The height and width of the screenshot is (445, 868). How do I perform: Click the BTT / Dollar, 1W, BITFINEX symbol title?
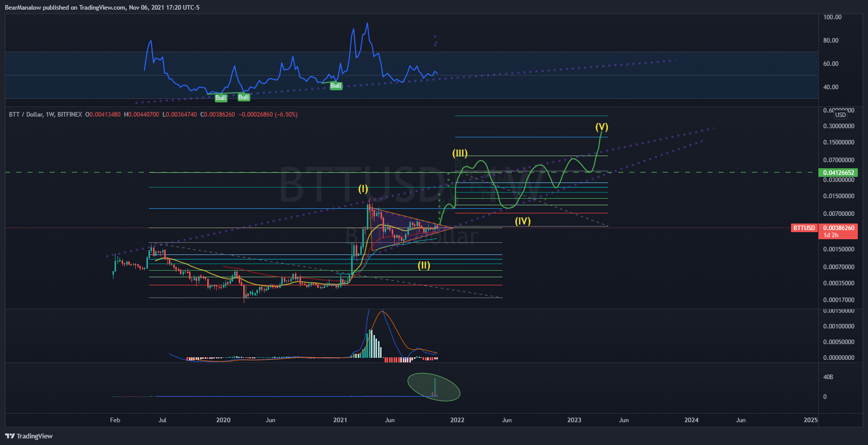46,115
